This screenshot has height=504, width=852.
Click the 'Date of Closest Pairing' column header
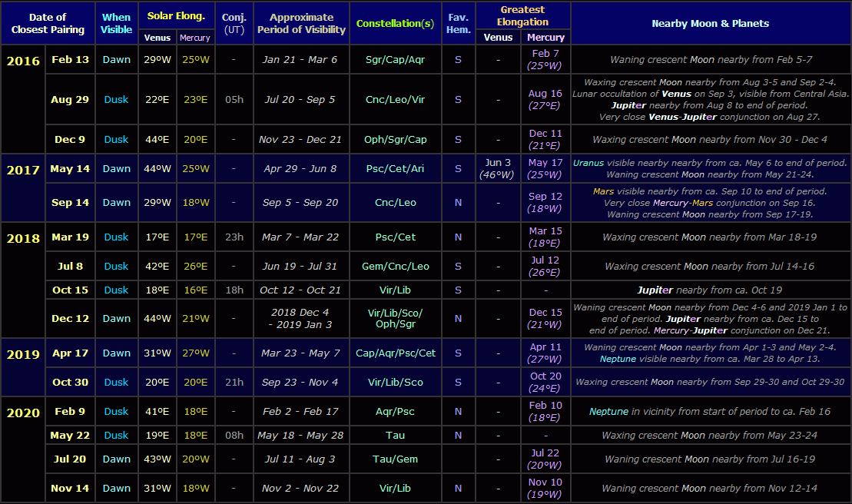pyautogui.click(x=48, y=23)
